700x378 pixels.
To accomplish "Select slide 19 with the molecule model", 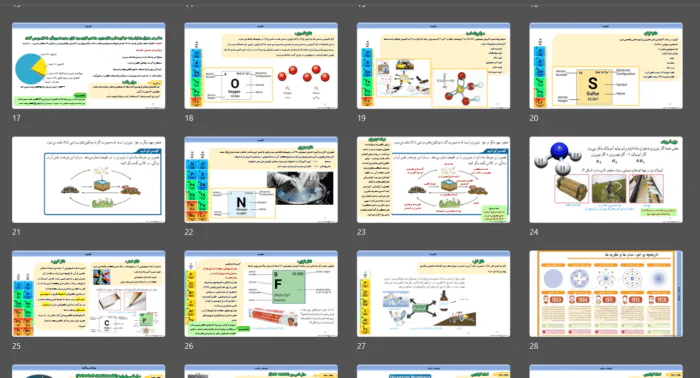I will (x=433, y=66).
